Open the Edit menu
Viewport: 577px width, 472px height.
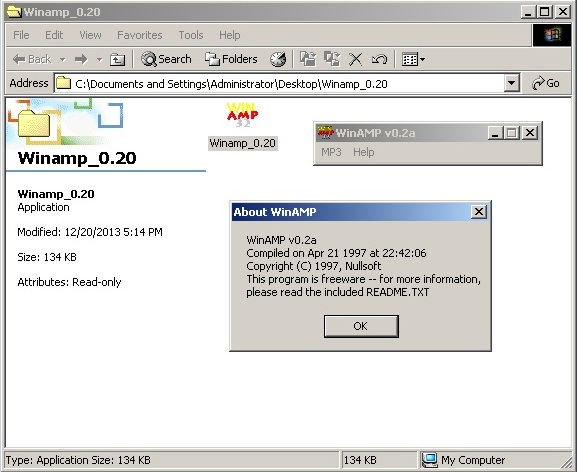(x=54, y=35)
